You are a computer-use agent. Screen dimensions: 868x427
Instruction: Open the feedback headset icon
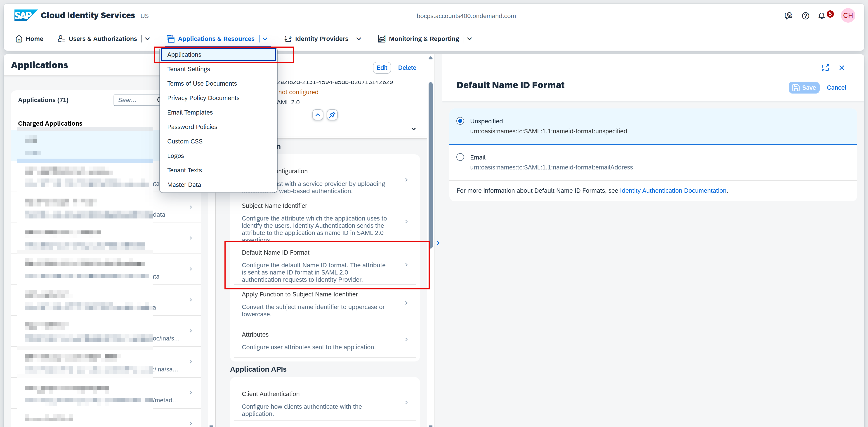click(x=788, y=16)
